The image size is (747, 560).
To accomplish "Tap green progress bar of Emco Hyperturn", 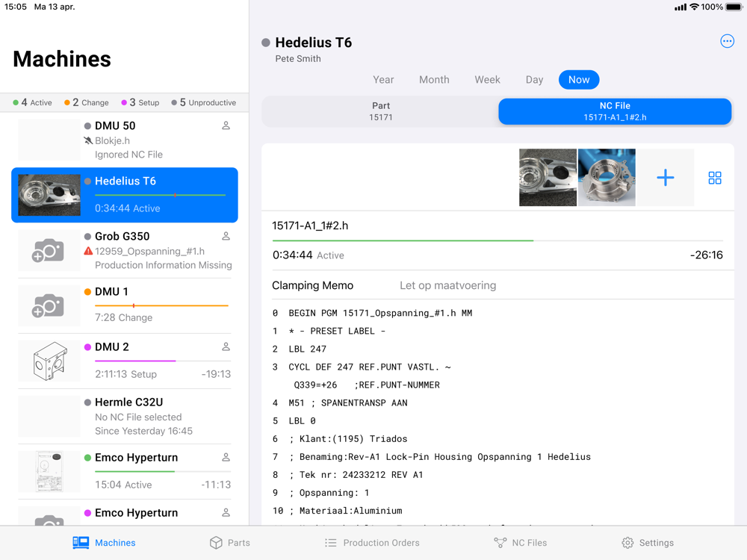I will 134,471.
